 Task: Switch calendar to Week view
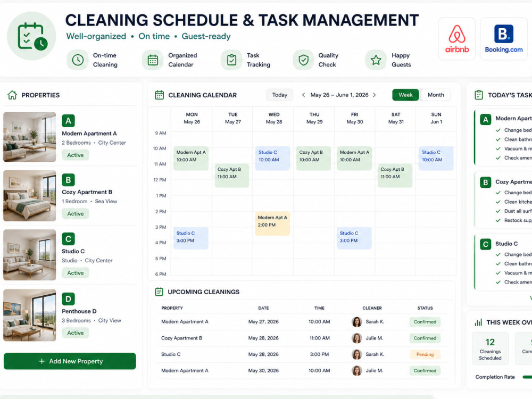[405, 95]
